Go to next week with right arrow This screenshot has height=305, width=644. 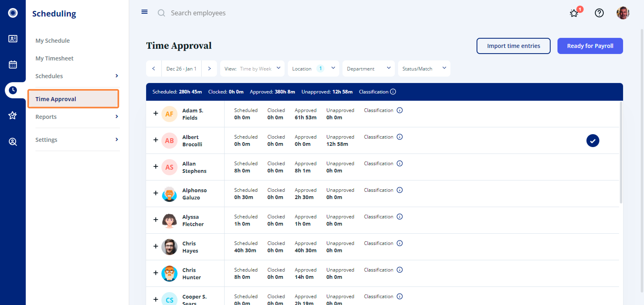pos(209,68)
